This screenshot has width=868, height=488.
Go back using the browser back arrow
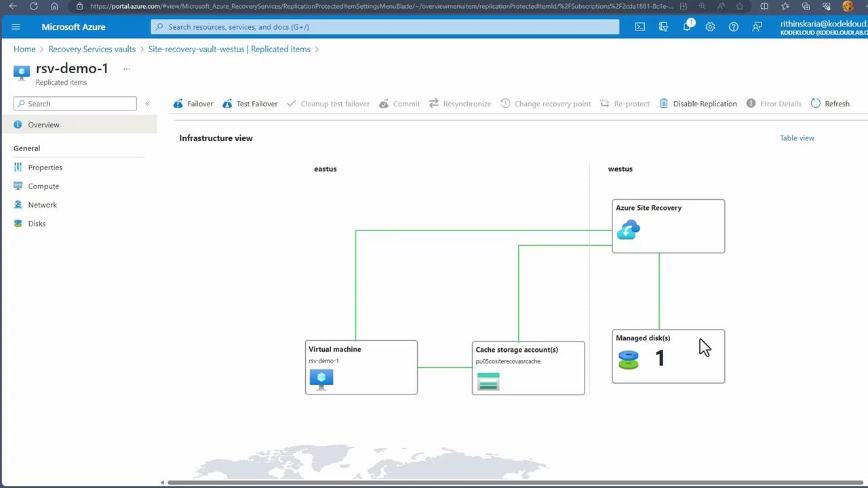coord(13,7)
